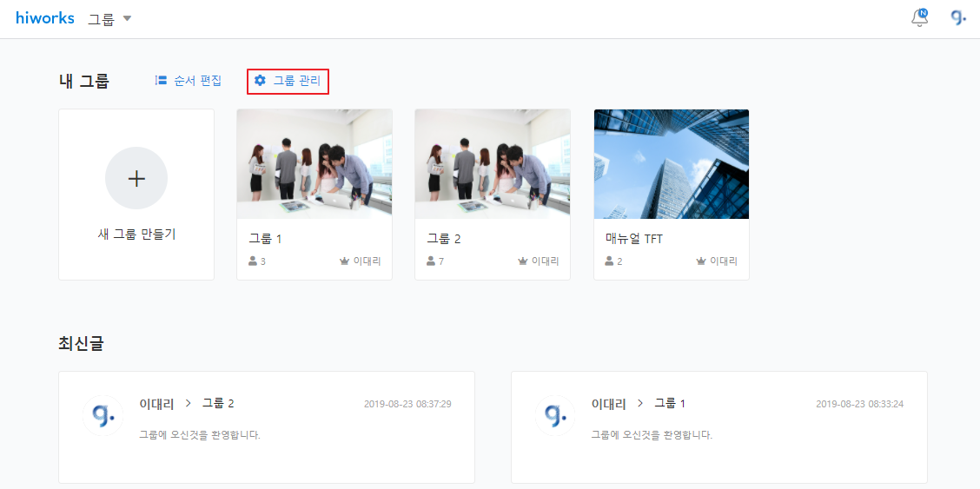Click the 그룹 관리 button
980x489 pixels.
[296, 81]
